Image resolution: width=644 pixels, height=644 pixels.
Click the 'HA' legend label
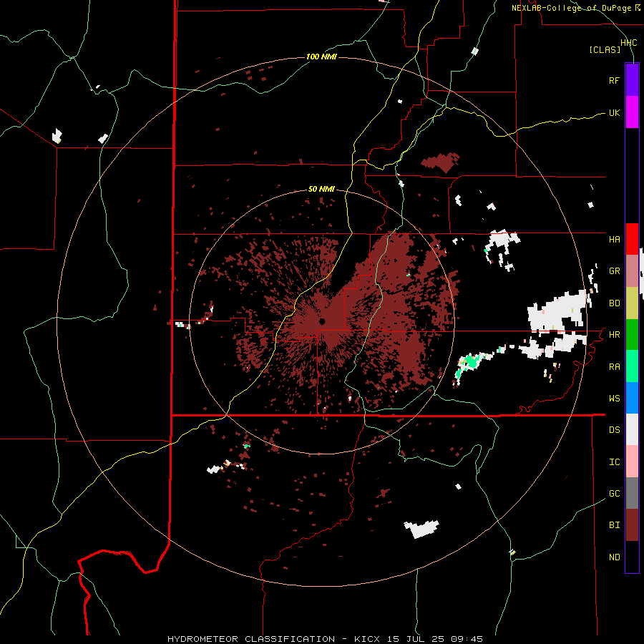click(614, 239)
